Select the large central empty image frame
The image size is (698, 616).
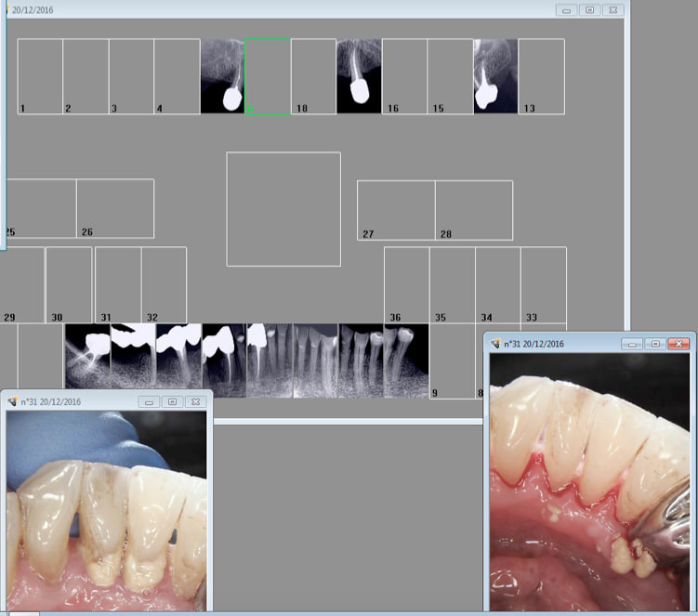pos(283,209)
